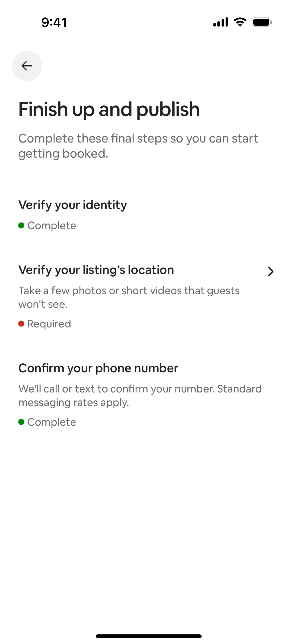Select the Verify your identity heading
The height and width of the screenshot is (644, 297).
(x=73, y=205)
